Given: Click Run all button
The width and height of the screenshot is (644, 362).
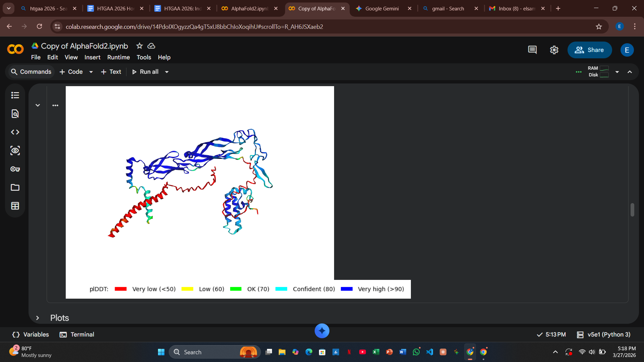Looking at the screenshot, I should click(145, 72).
